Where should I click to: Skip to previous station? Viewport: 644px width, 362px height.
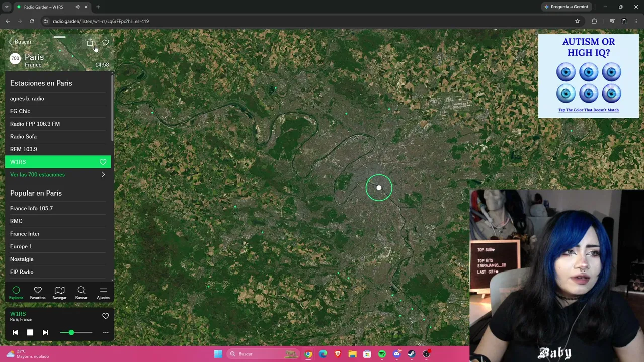(x=15, y=332)
